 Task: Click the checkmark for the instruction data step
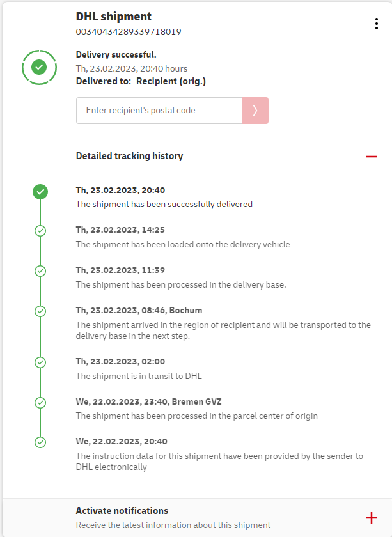[40, 442]
